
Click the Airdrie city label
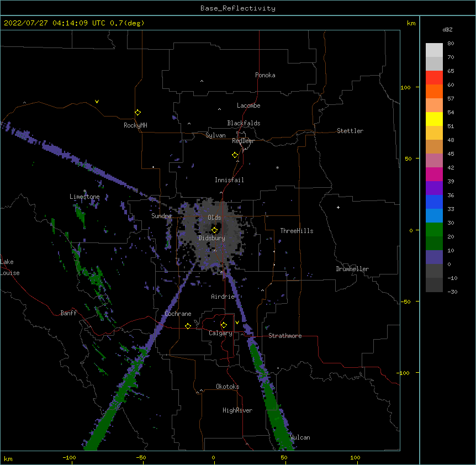click(223, 297)
